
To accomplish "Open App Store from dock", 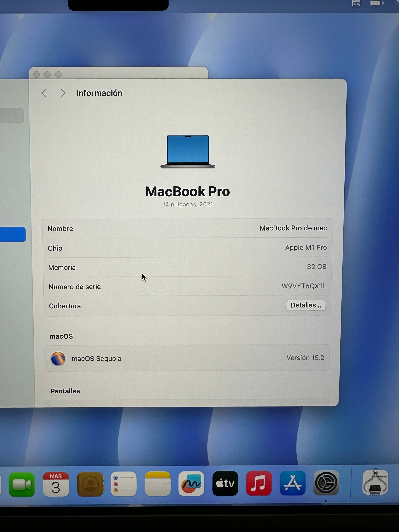I will coord(293,483).
